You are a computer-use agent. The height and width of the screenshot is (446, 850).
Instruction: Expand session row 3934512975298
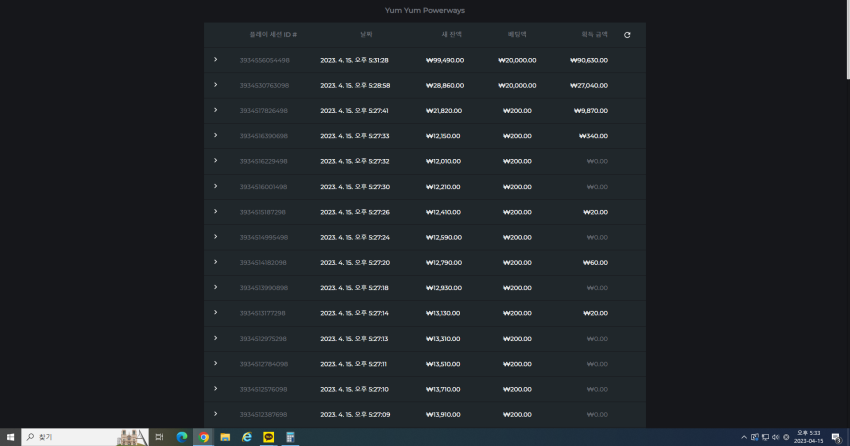[215, 338]
